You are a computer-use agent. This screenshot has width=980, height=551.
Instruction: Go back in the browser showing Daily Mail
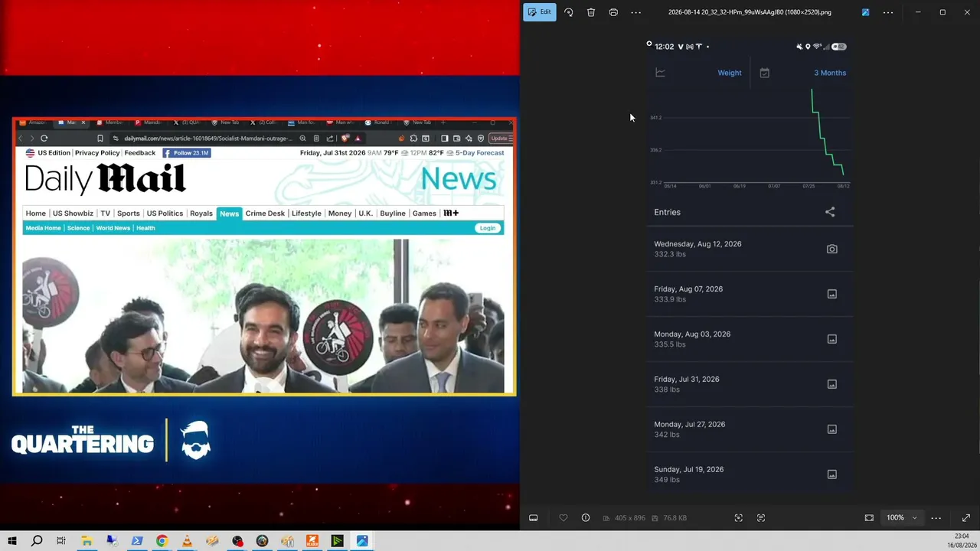pos(21,139)
